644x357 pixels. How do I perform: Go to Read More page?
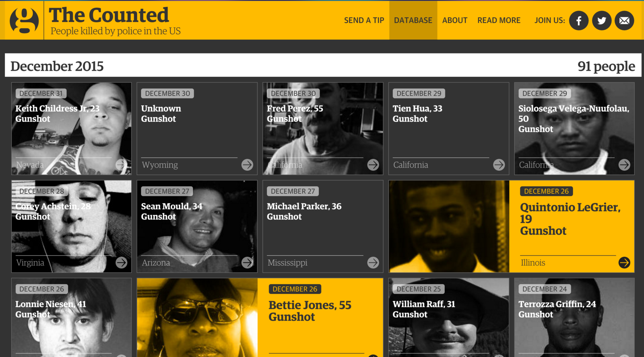(x=499, y=20)
